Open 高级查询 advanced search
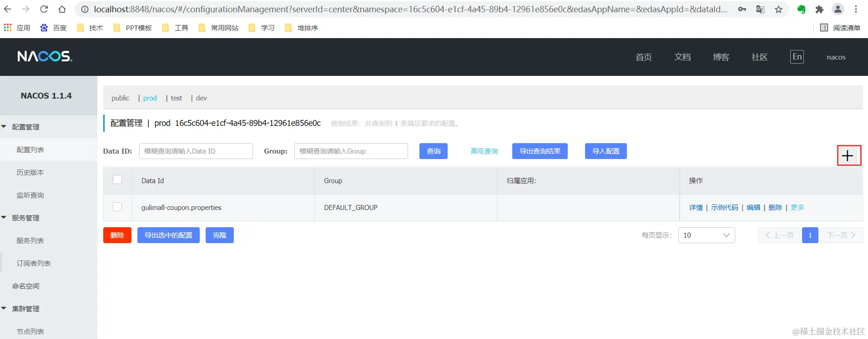868x339 pixels. point(484,151)
